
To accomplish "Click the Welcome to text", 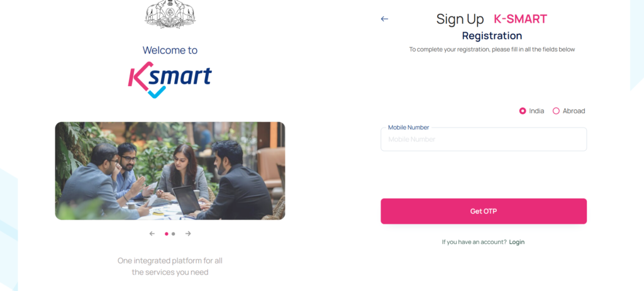I will [170, 50].
